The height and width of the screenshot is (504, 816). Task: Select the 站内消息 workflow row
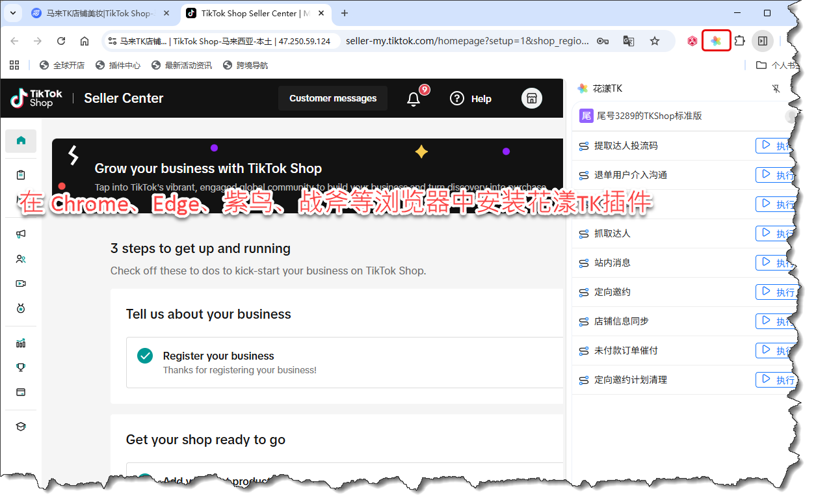point(685,263)
